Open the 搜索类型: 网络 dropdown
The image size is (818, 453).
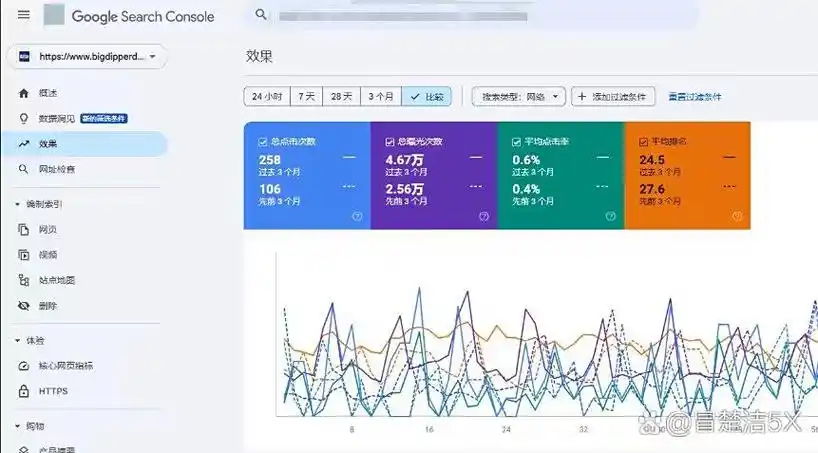point(519,97)
